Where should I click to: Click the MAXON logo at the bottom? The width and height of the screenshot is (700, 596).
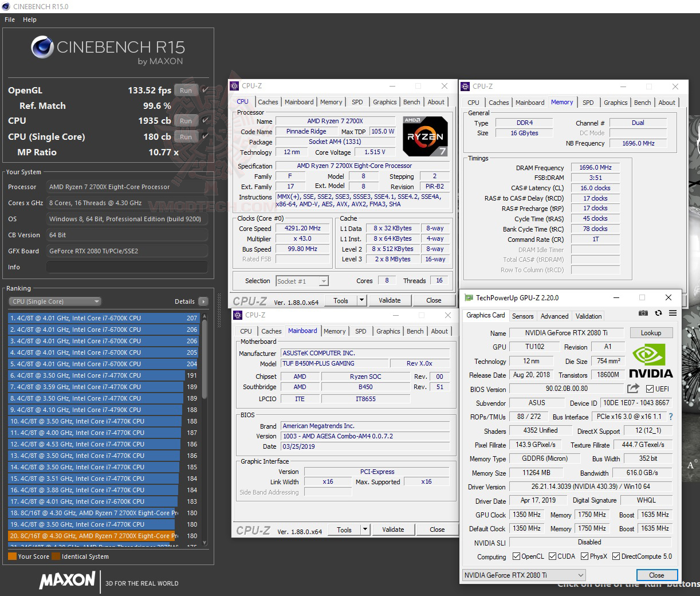[x=67, y=581]
